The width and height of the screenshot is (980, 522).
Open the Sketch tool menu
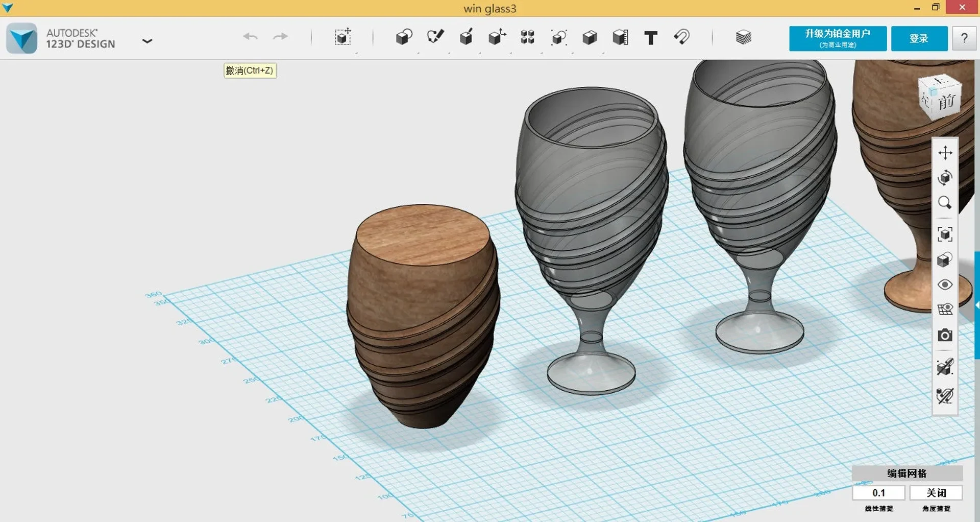point(435,37)
